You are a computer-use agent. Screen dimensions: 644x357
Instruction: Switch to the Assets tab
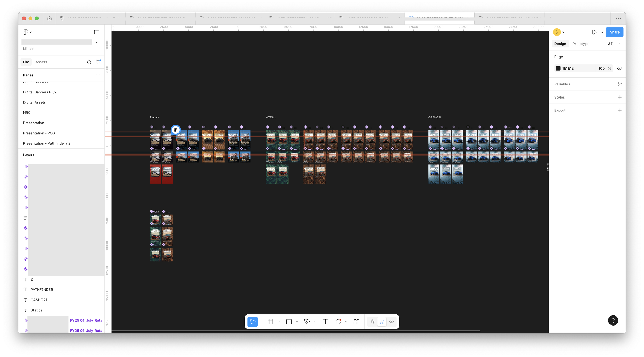point(41,62)
